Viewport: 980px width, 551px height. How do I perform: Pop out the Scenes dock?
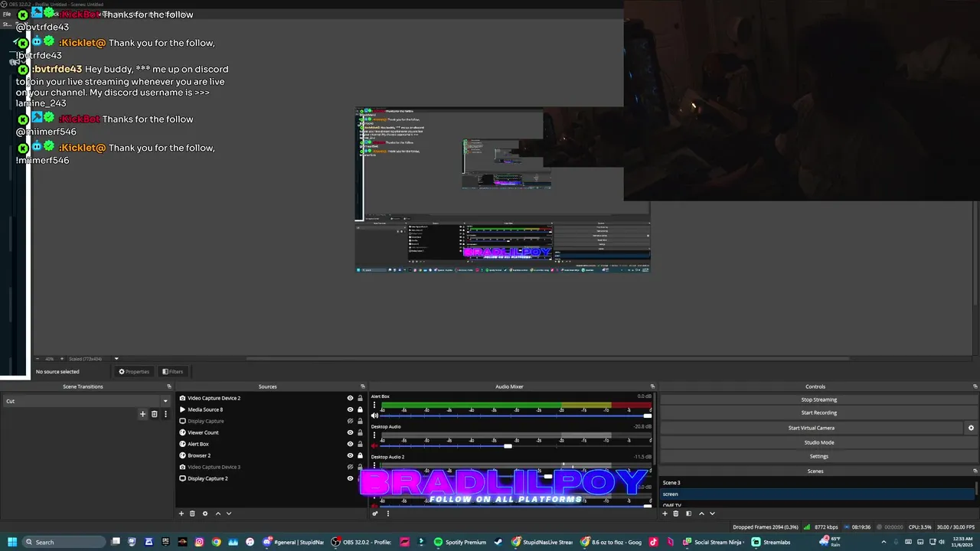pos(975,471)
